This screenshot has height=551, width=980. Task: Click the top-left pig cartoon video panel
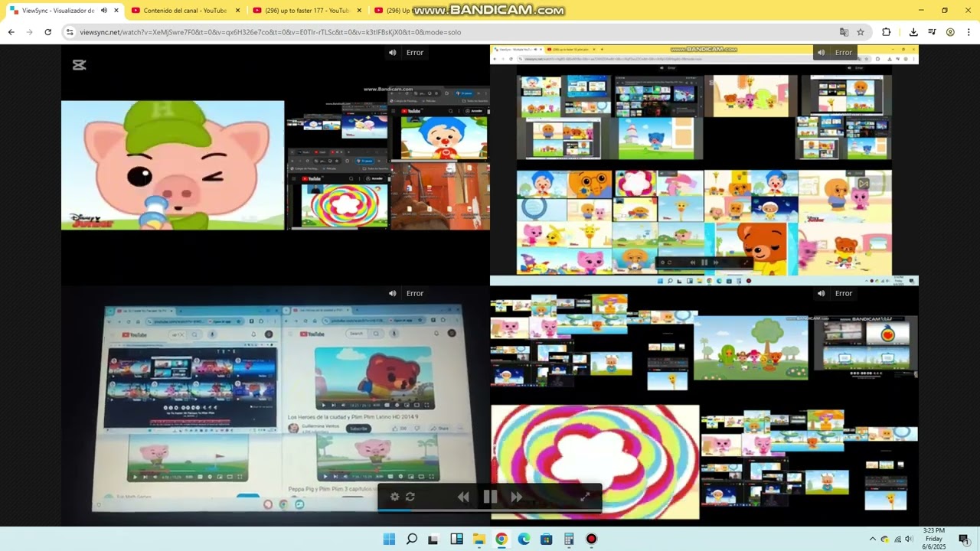pos(276,165)
